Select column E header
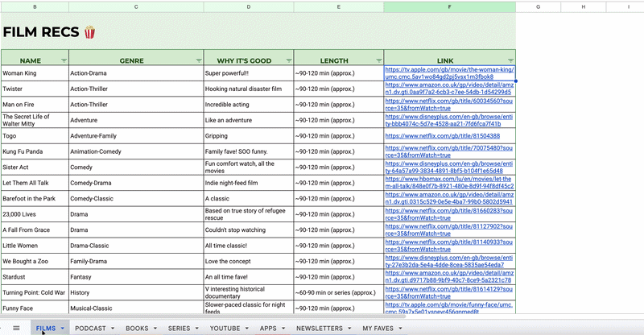 coord(339,7)
